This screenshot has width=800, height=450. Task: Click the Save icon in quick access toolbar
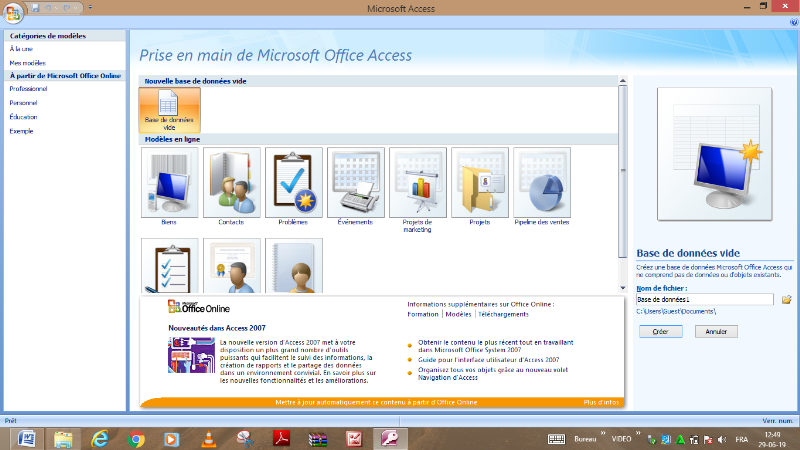point(35,8)
